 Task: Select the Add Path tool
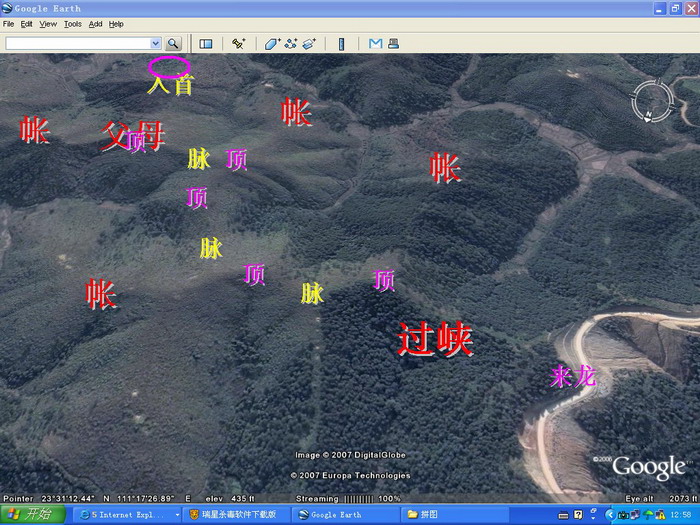[x=291, y=44]
